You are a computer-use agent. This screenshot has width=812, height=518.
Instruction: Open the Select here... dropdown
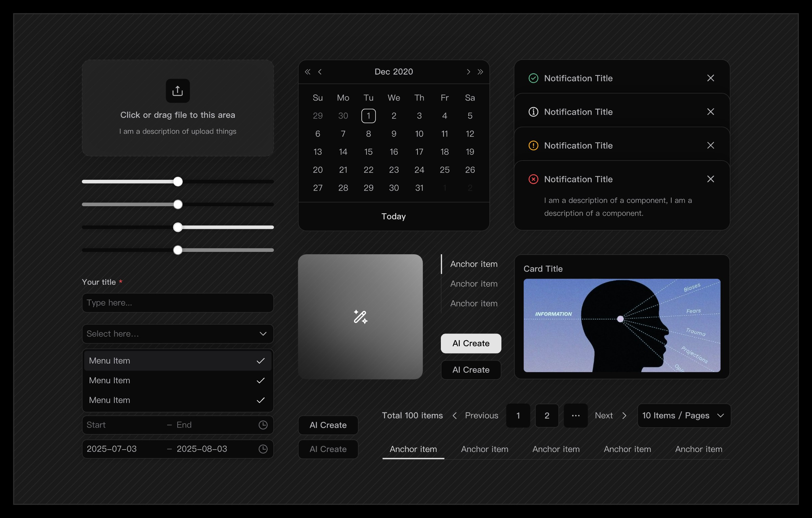[178, 334]
